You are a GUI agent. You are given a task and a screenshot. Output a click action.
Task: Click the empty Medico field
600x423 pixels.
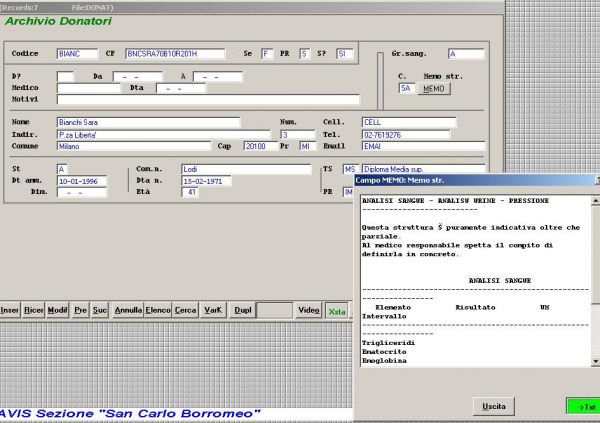click(88, 88)
